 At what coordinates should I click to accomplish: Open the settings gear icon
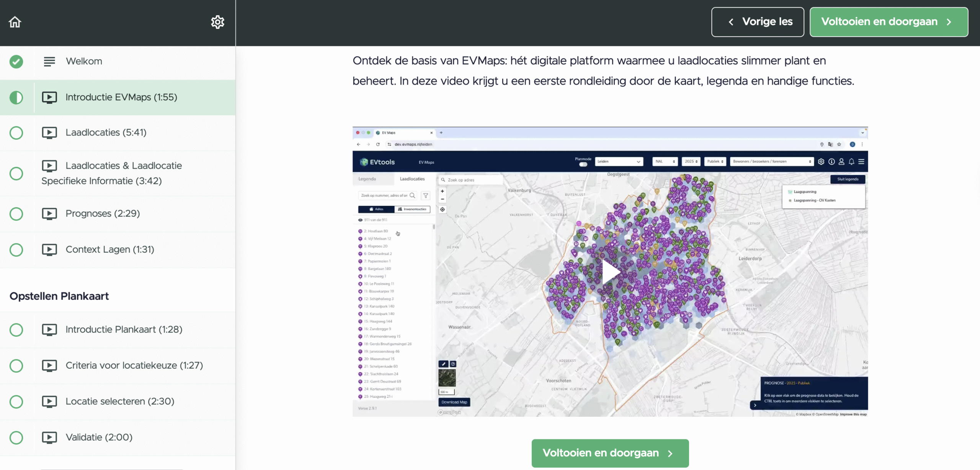[x=217, y=22]
